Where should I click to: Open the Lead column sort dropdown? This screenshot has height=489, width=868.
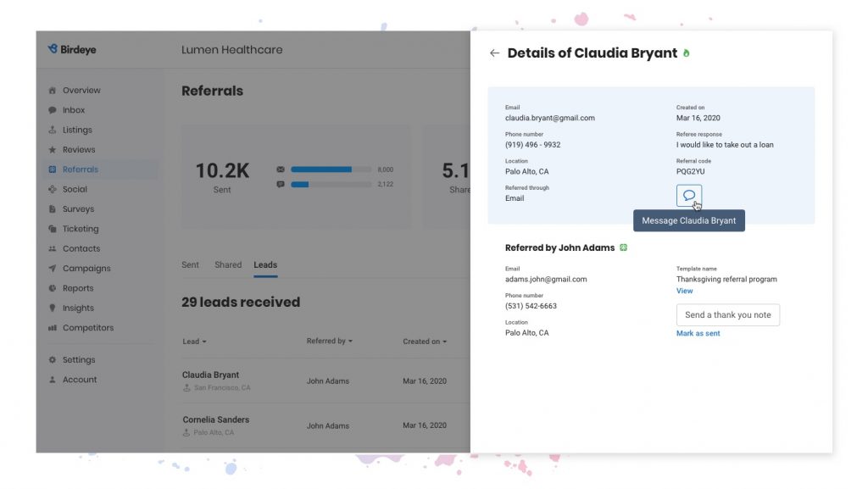(194, 342)
